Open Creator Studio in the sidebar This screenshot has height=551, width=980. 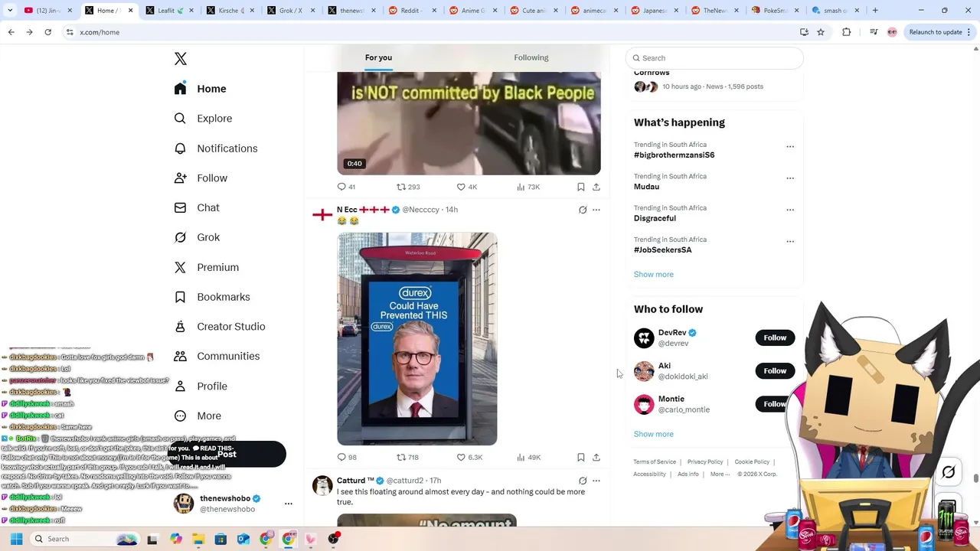220,327
